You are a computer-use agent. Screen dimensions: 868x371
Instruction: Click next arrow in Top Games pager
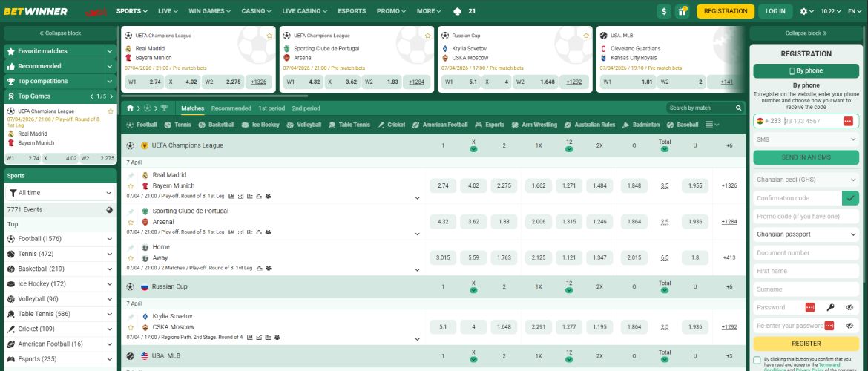click(111, 96)
